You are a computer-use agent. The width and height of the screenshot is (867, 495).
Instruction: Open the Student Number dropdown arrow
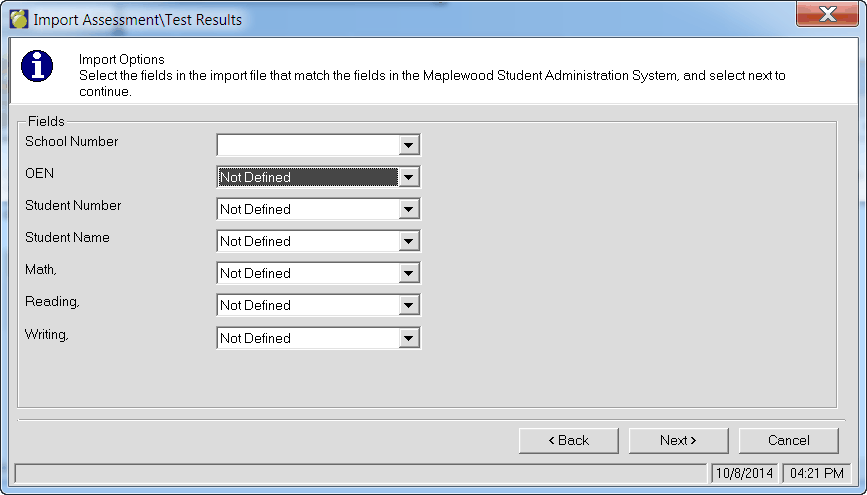(407, 209)
